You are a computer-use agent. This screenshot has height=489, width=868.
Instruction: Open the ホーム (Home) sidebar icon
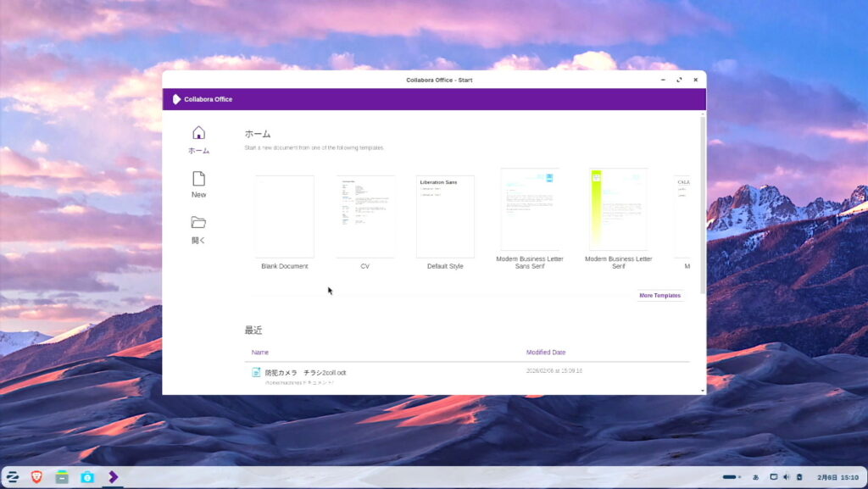tap(198, 133)
